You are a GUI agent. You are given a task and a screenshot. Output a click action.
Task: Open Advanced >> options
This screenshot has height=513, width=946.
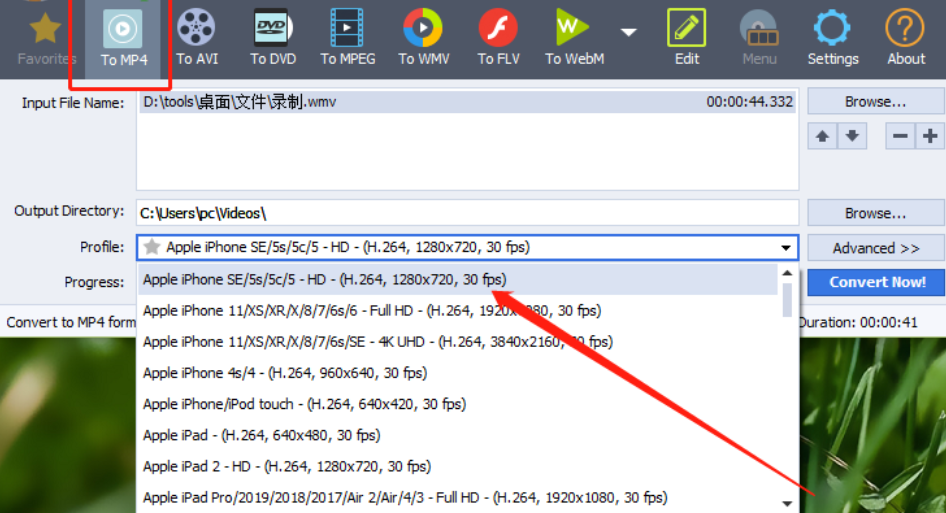[x=875, y=248]
